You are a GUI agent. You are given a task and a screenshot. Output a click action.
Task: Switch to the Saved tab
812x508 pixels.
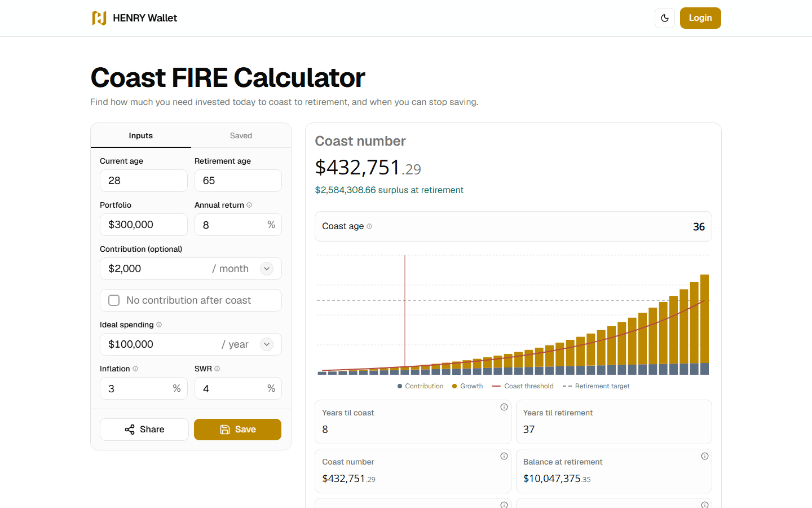241,135
